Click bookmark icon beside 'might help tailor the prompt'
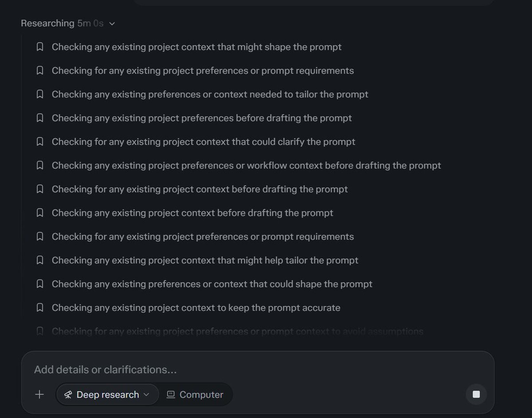This screenshot has height=418, width=532. click(x=40, y=260)
